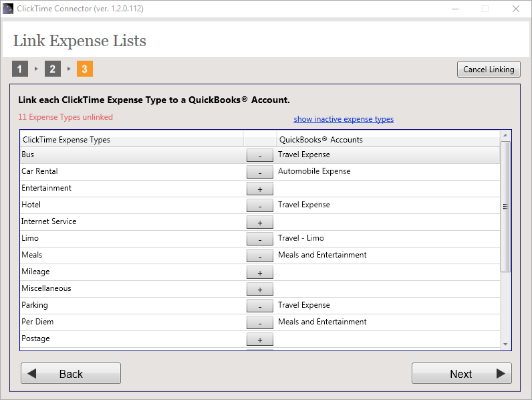Image resolution: width=532 pixels, height=400 pixels.
Task: Unlink the Parking expense type
Action: [259, 306]
